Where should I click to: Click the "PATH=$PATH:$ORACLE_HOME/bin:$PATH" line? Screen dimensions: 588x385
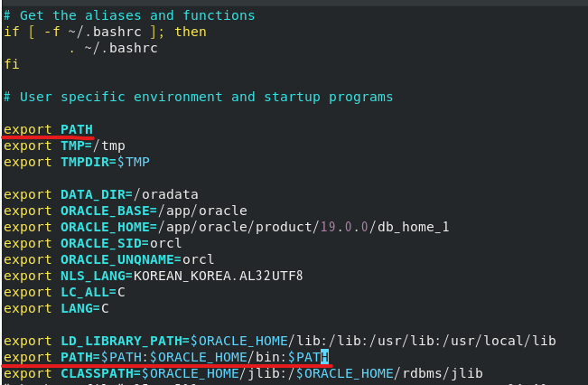[x=166, y=357]
